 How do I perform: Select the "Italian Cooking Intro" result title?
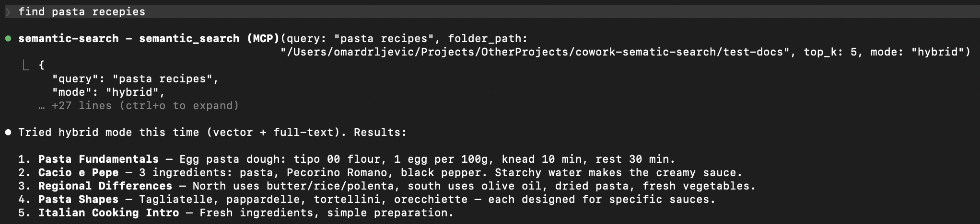(x=108, y=213)
